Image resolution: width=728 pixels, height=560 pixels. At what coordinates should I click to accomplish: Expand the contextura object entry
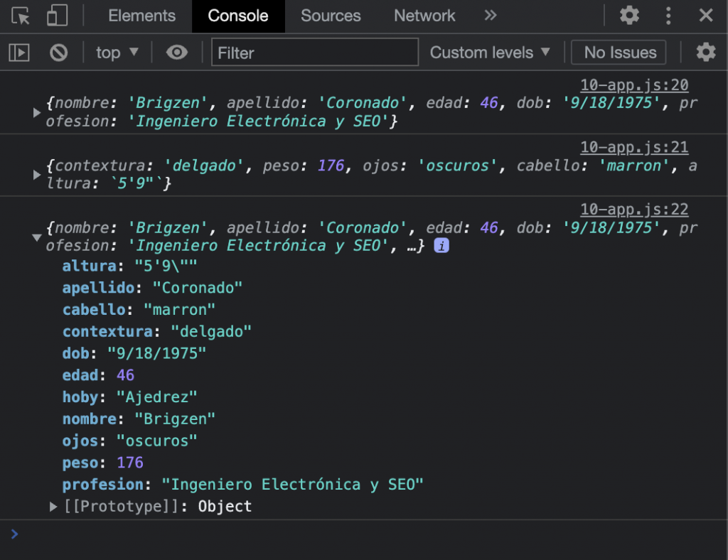tap(37, 174)
